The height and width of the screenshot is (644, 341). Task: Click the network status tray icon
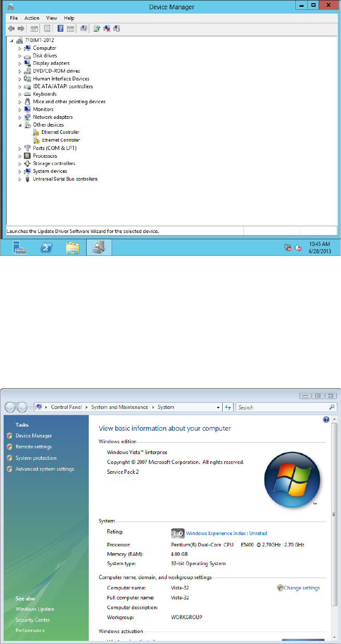288,248
